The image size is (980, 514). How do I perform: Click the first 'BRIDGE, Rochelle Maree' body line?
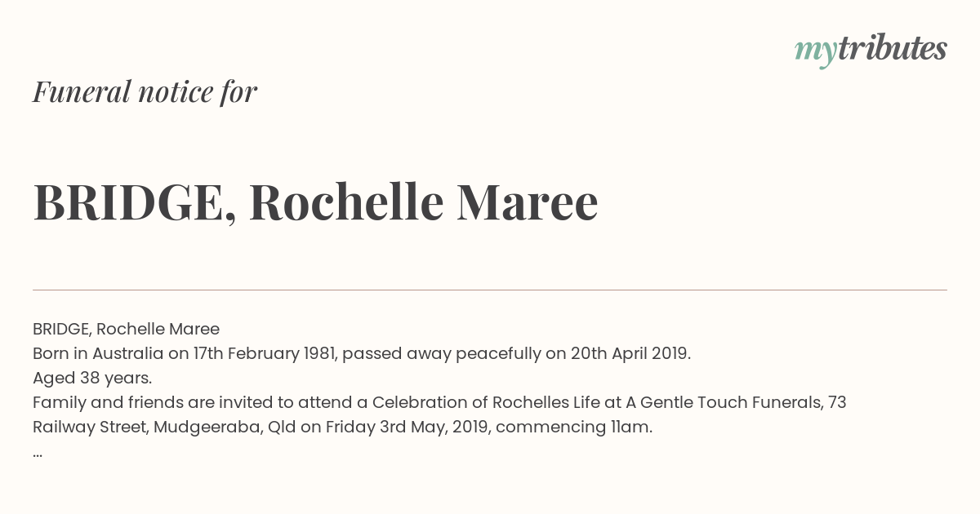[126, 329]
